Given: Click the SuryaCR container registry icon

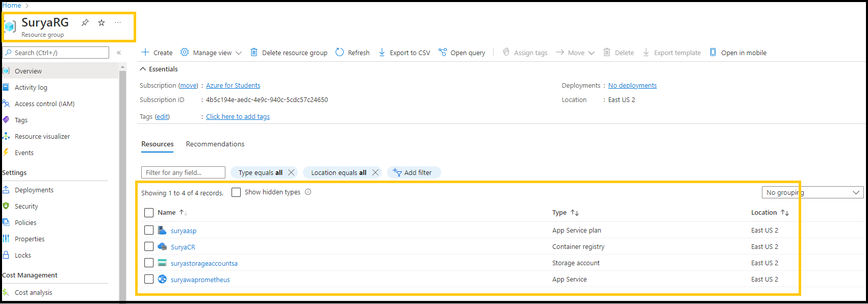Looking at the screenshot, I should (162, 246).
